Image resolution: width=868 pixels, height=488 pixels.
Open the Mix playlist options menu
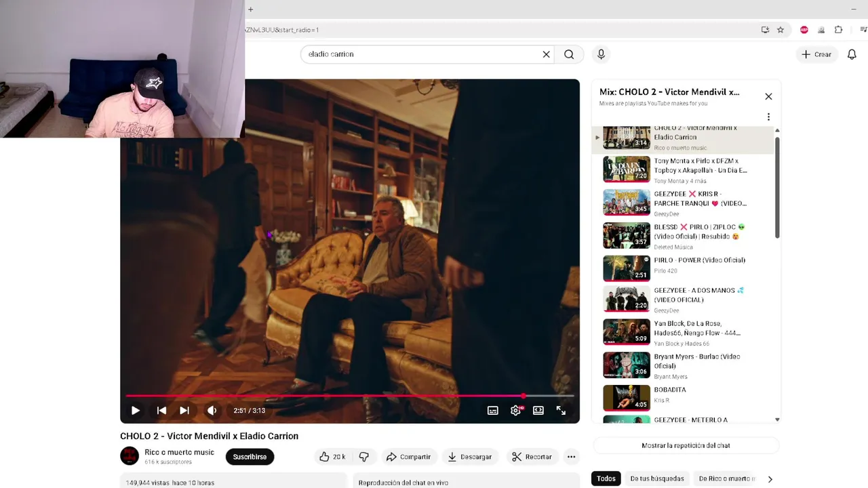coord(768,117)
